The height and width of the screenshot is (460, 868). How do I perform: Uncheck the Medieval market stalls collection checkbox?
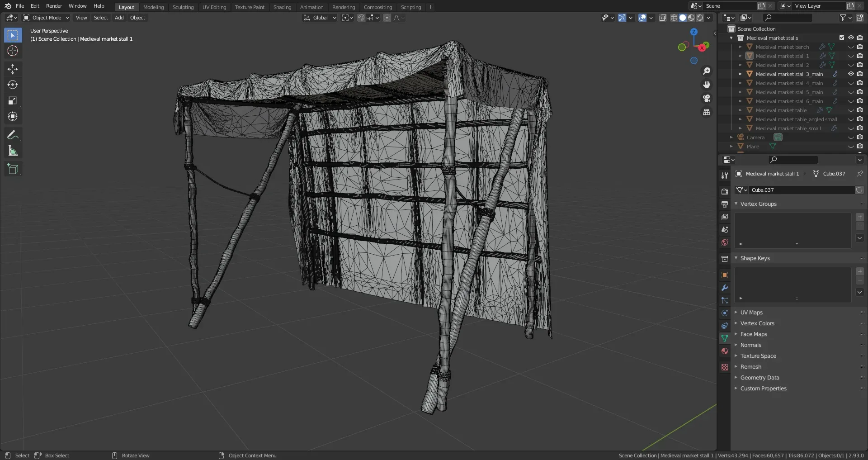coord(842,38)
